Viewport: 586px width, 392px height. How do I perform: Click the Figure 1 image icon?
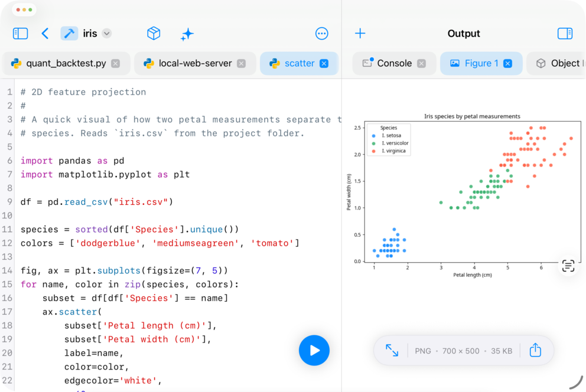tap(455, 64)
